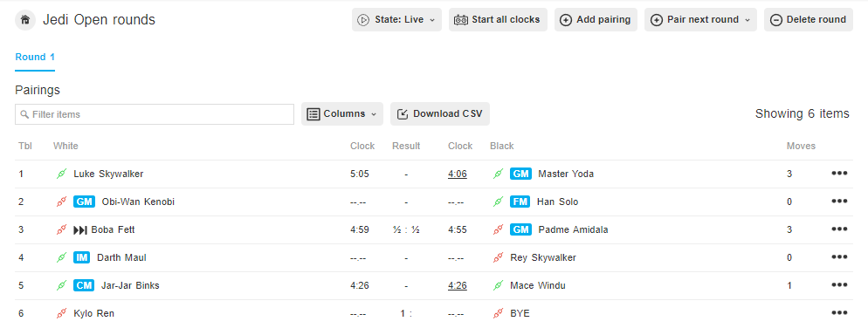Open more options for table 5
Image resolution: width=868 pixels, height=335 pixels.
pyautogui.click(x=839, y=285)
